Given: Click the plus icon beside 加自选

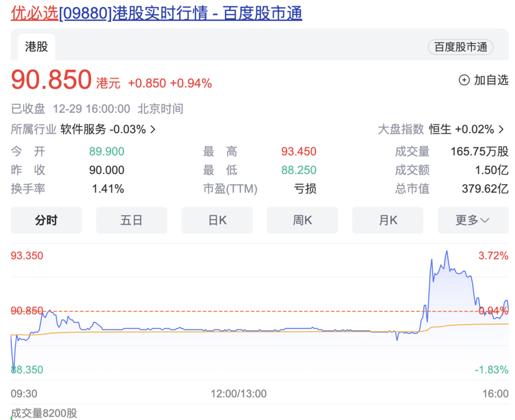Looking at the screenshot, I should 464,80.
